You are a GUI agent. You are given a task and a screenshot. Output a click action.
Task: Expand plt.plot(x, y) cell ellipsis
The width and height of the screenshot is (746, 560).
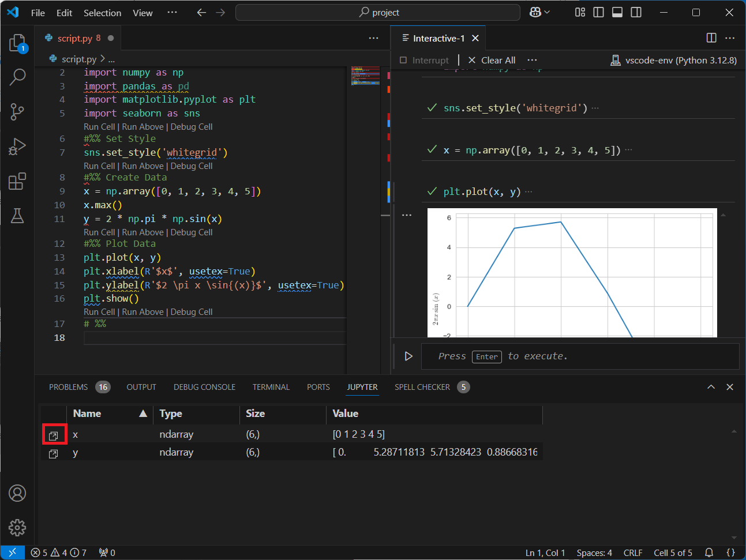coord(528,191)
